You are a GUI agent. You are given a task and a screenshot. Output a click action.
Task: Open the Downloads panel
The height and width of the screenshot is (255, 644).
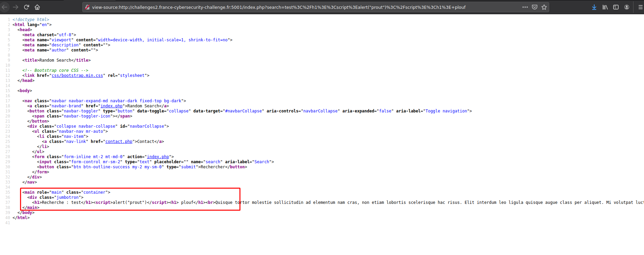coord(594,7)
